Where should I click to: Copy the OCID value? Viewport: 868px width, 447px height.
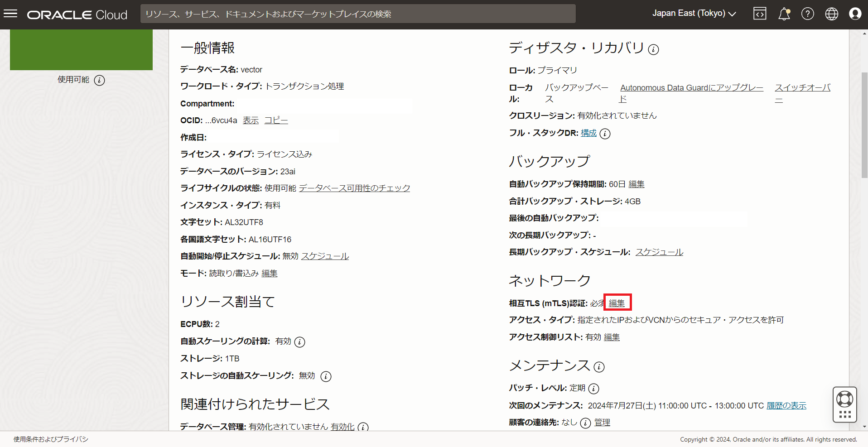pos(276,120)
